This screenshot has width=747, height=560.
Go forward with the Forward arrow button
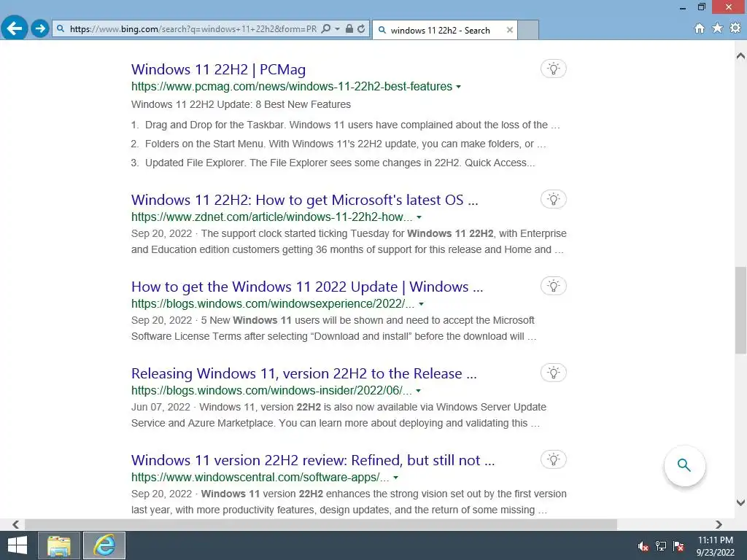pos(41,28)
